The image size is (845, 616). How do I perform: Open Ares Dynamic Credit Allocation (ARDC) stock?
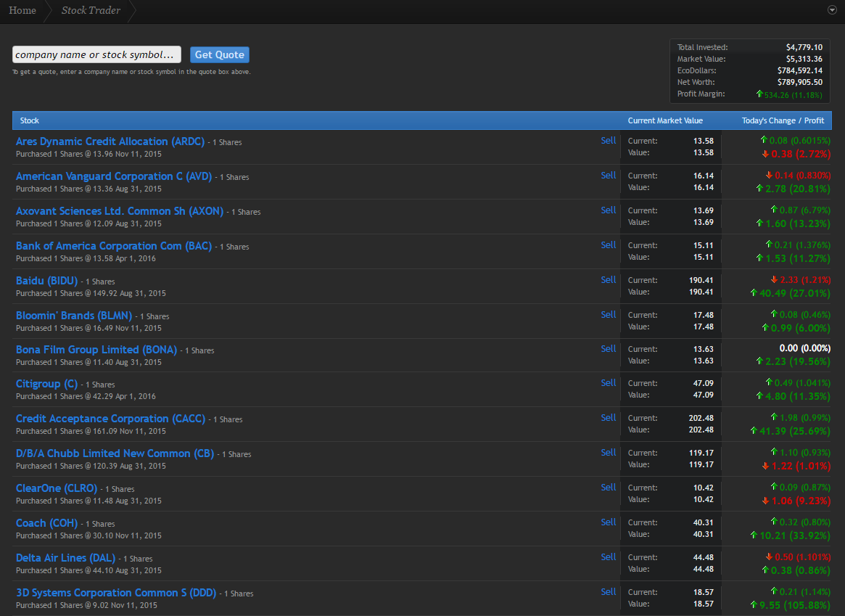(x=110, y=141)
